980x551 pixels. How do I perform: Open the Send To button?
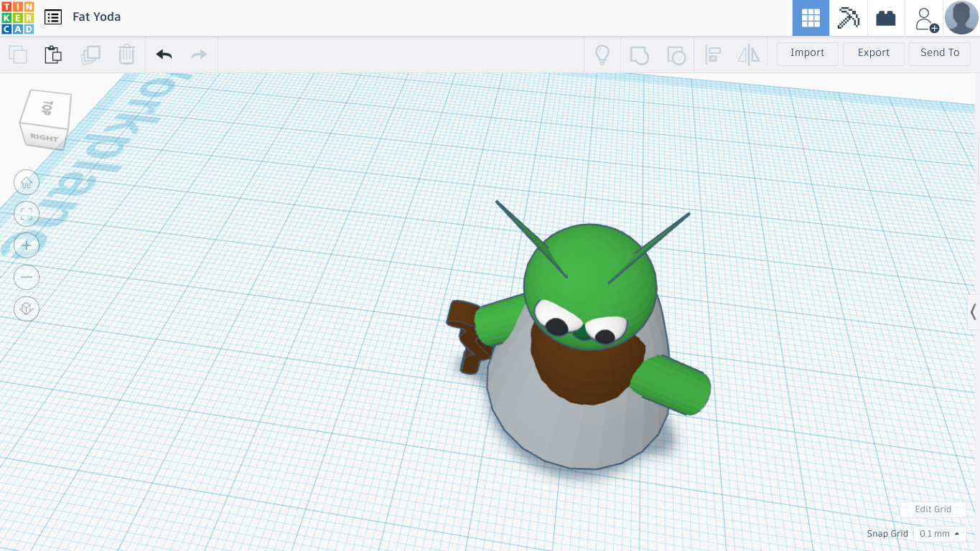coord(940,53)
